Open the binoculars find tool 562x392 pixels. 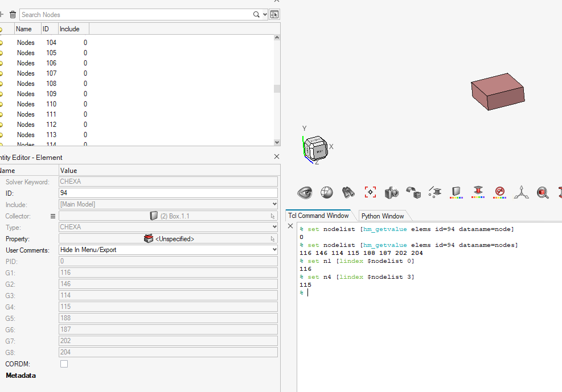tap(348, 193)
